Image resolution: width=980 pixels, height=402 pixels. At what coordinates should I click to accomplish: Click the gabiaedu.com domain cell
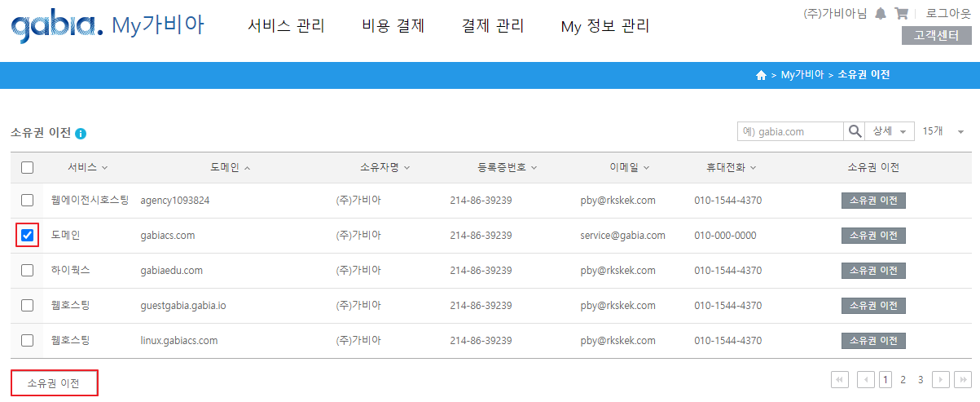[x=172, y=270]
